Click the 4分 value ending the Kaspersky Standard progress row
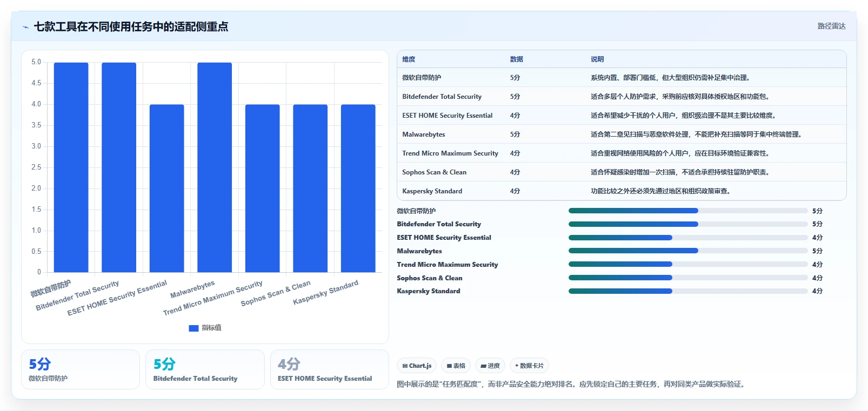The image size is (868, 411). pyautogui.click(x=817, y=291)
